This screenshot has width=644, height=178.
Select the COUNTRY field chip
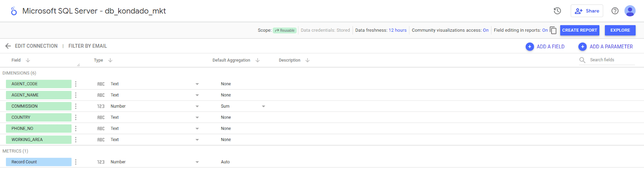click(x=39, y=117)
